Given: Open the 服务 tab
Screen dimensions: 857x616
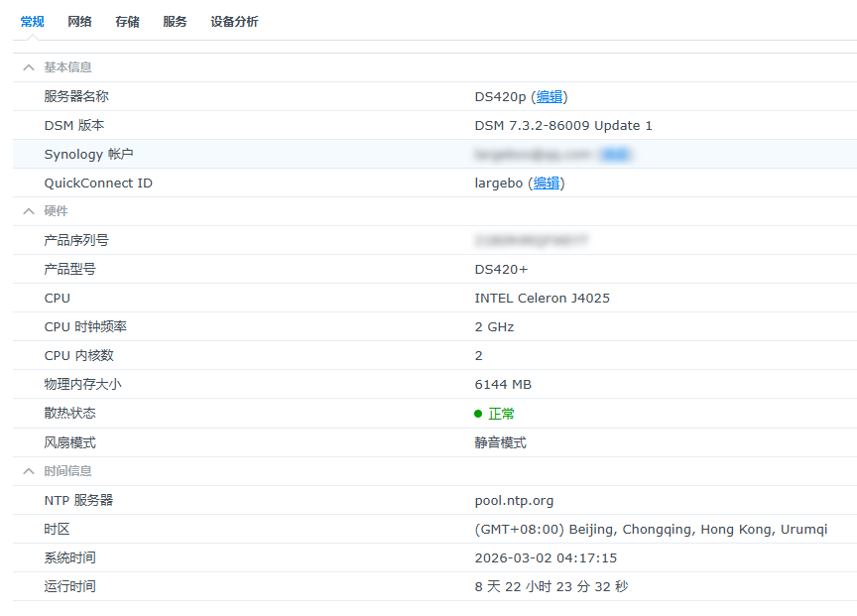Looking at the screenshot, I should (x=175, y=22).
